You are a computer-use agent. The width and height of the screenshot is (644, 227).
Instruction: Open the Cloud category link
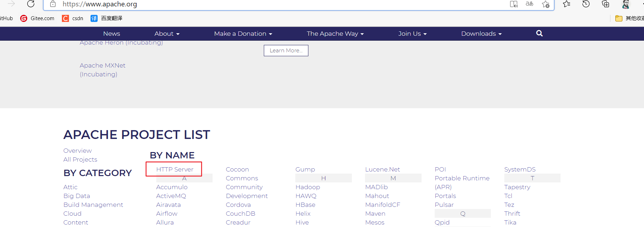(72, 214)
